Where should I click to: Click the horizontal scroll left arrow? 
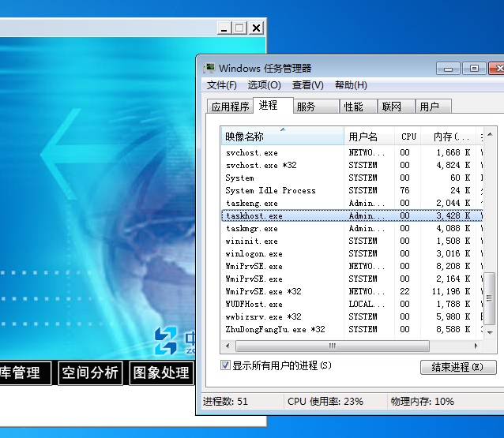pos(228,346)
